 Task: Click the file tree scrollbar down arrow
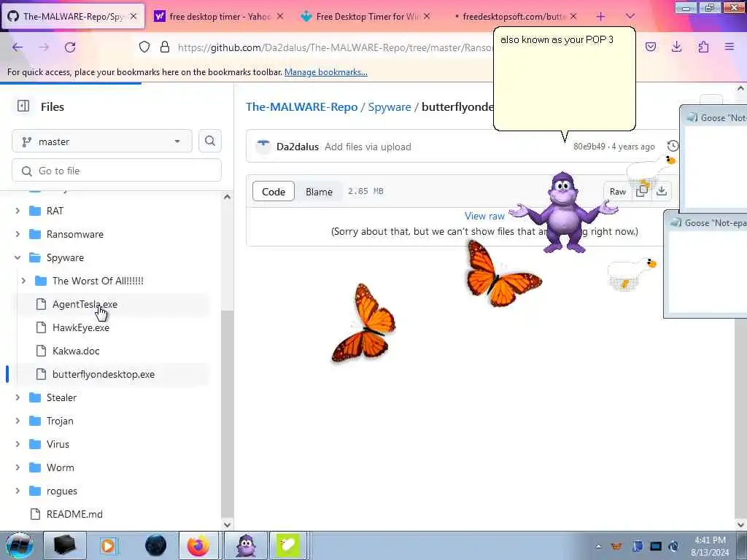[x=228, y=524]
